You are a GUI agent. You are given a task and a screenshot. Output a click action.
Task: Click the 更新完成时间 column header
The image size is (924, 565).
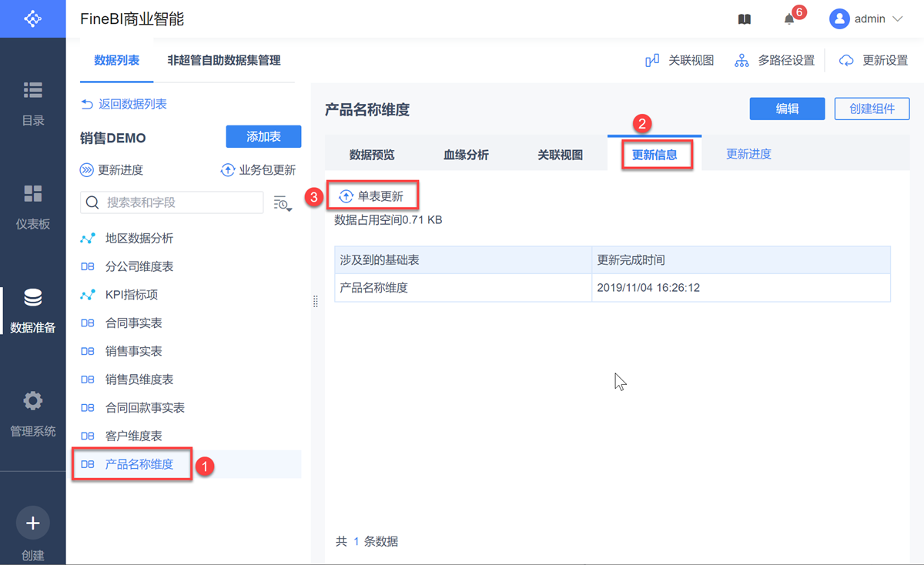pyautogui.click(x=741, y=260)
